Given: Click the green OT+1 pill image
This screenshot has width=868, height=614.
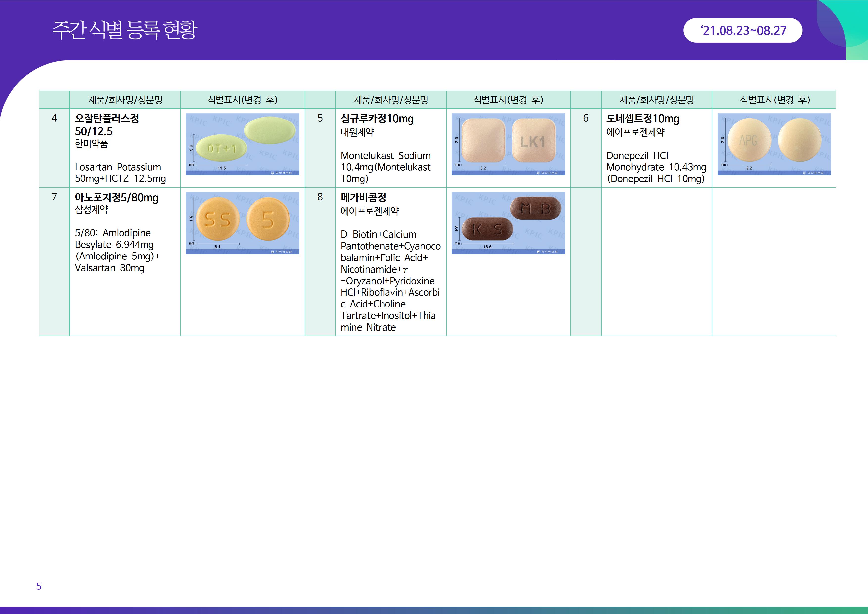Looking at the screenshot, I should coord(242,144).
